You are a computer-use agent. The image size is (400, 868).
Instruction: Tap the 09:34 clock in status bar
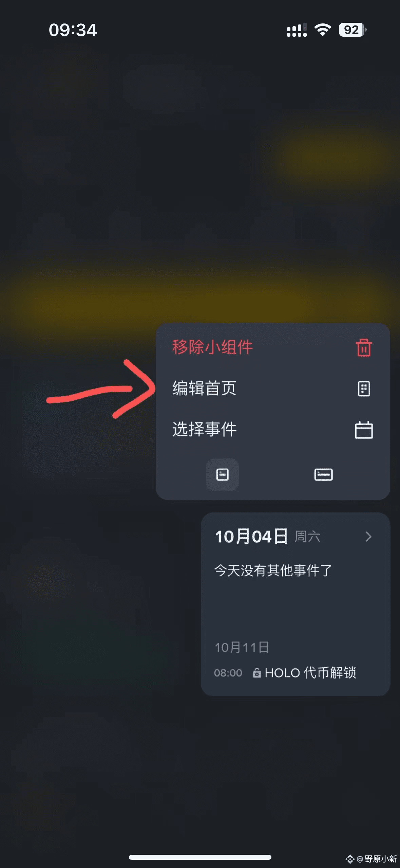[73, 30]
